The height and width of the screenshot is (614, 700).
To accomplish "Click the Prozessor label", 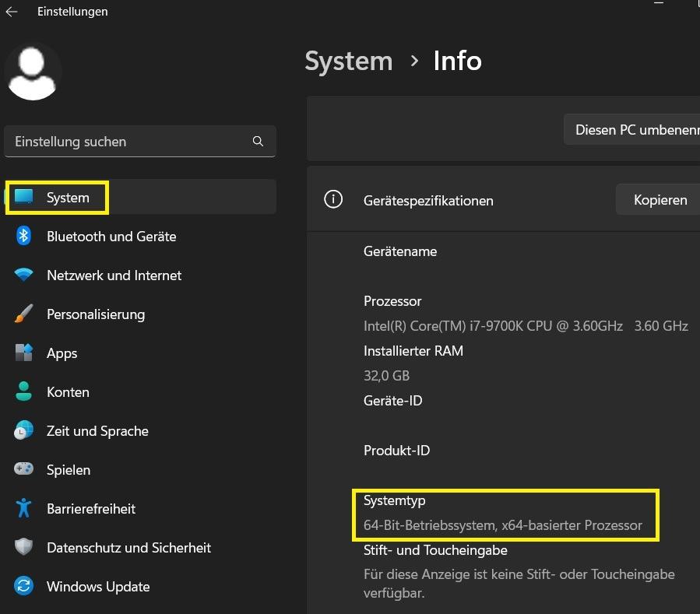I will 392,301.
